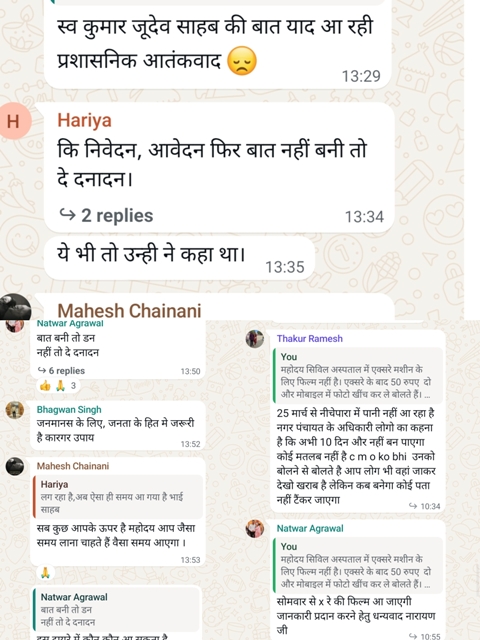Image resolution: width=480 pixels, height=640 pixels.
Task: Tap the thumbs-up reaction bubble with count 3
Action: pyautogui.click(x=59, y=385)
